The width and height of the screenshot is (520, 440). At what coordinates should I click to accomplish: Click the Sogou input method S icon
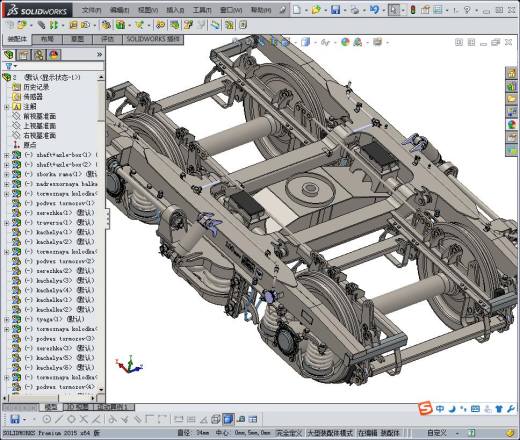[425, 408]
